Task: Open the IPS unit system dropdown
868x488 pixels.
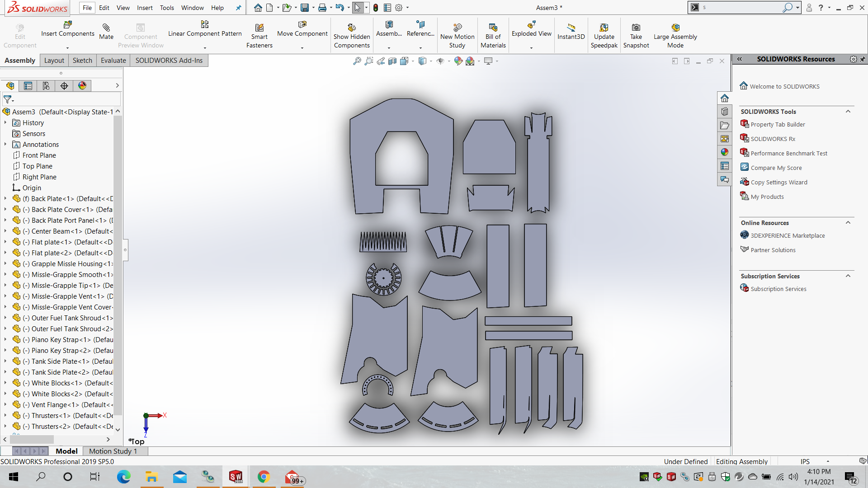Action: pyautogui.click(x=828, y=461)
